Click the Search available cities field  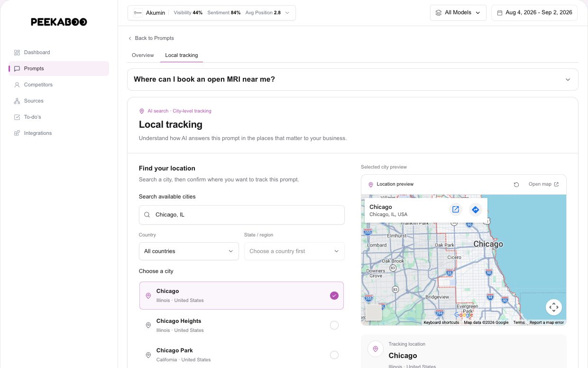242,215
